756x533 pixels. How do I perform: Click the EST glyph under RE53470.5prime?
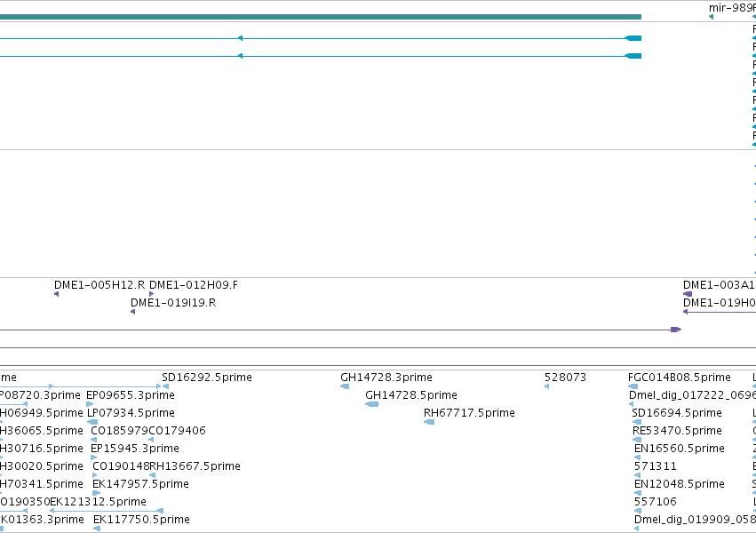click(x=637, y=440)
